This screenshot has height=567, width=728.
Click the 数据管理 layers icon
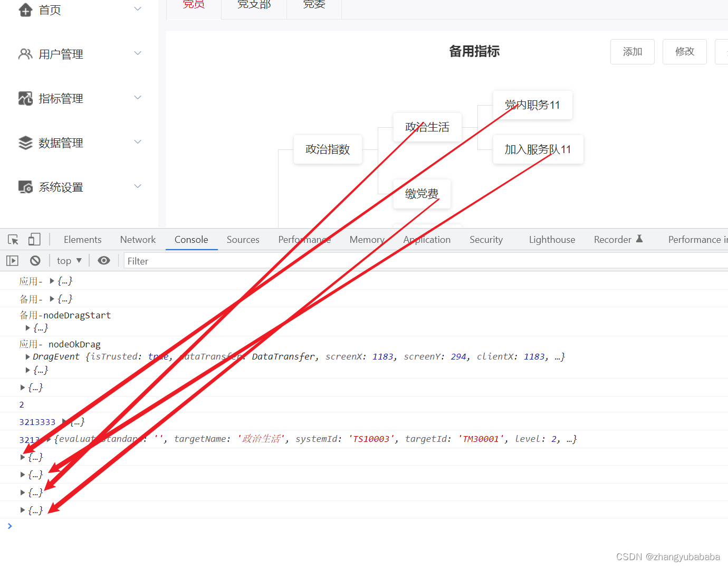(25, 143)
